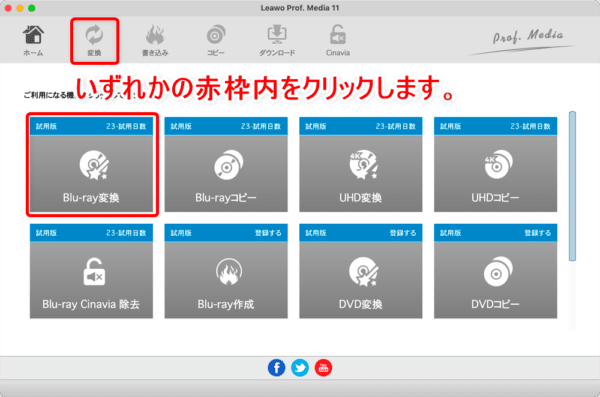Click 登録する on the DVDコピー tile
Viewport: 600px width, 397px height.
pyautogui.click(x=538, y=233)
